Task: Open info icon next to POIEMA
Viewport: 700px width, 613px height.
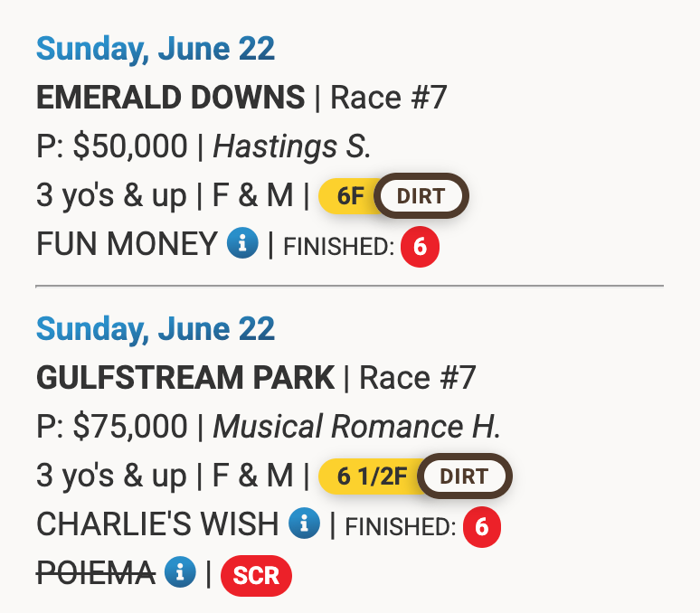Action: tap(180, 571)
